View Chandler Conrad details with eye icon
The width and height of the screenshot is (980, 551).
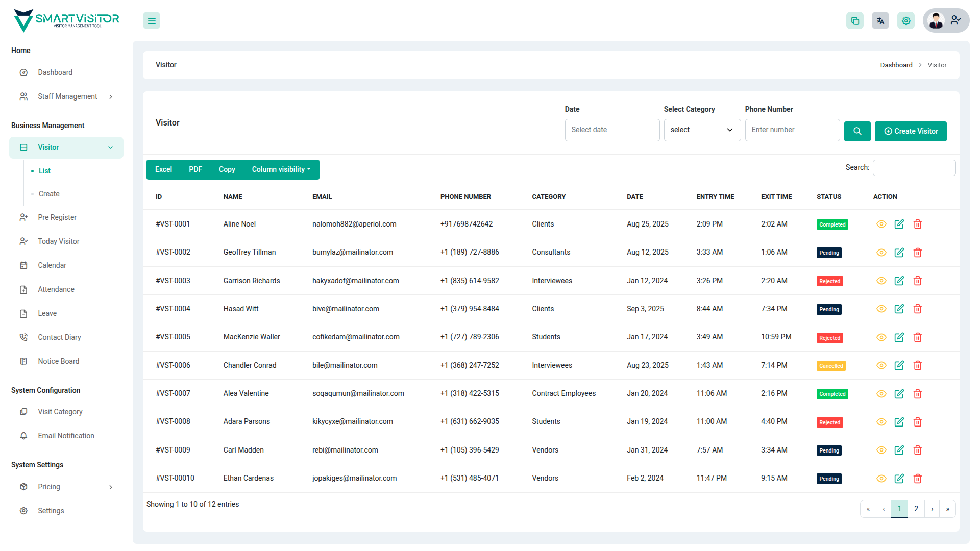[x=881, y=365]
